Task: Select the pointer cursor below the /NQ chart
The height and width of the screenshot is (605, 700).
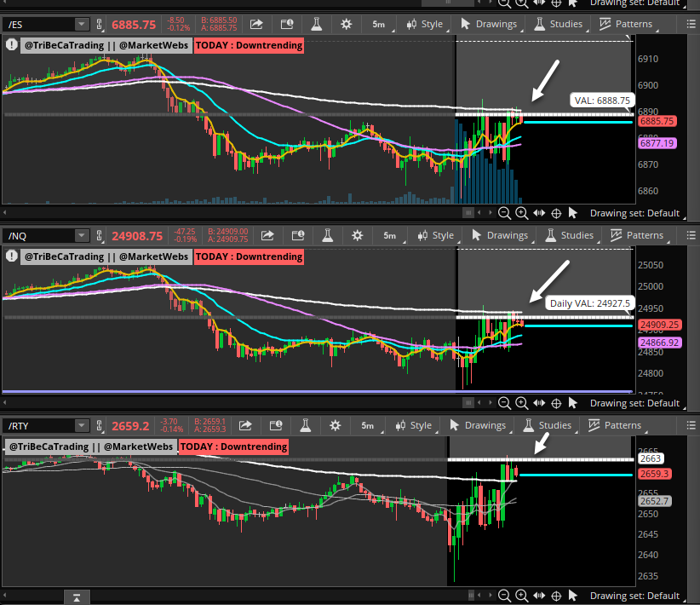Action: click(573, 403)
